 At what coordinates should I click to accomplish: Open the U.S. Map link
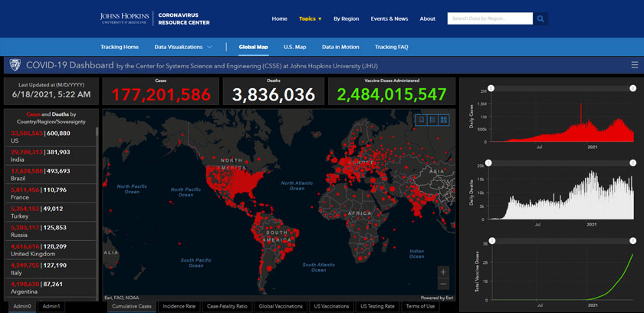294,47
